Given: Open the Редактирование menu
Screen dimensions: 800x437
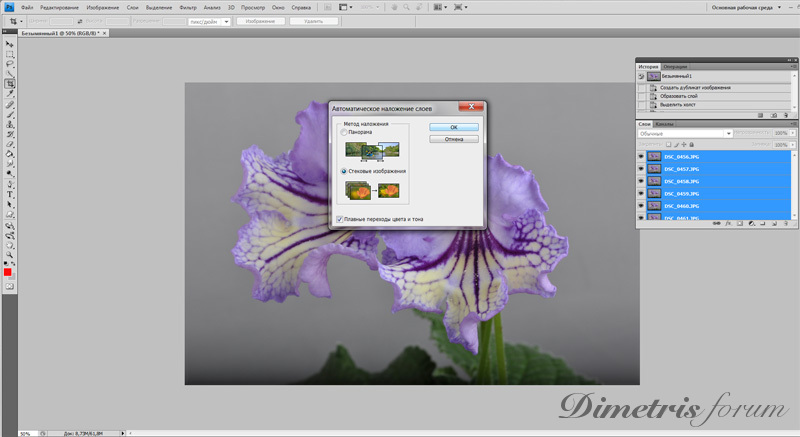Looking at the screenshot, I should 59,8.
